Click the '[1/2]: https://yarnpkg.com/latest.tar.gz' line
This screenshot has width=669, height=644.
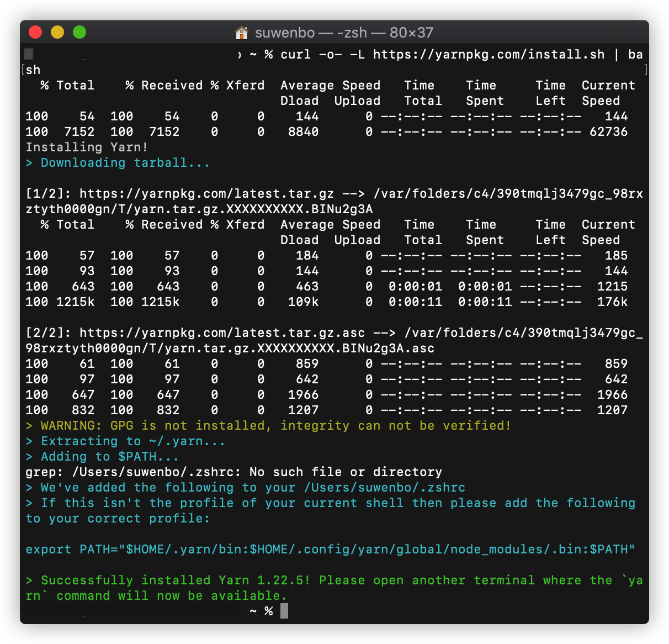(334, 193)
